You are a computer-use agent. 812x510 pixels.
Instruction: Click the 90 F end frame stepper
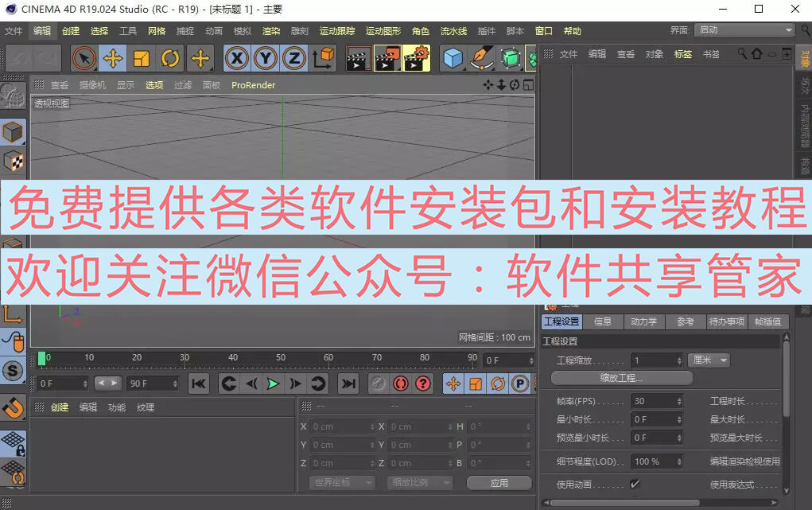tap(175, 383)
